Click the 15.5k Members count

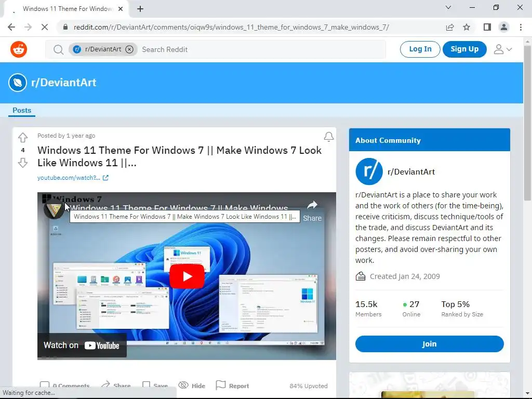tap(368, 309)
